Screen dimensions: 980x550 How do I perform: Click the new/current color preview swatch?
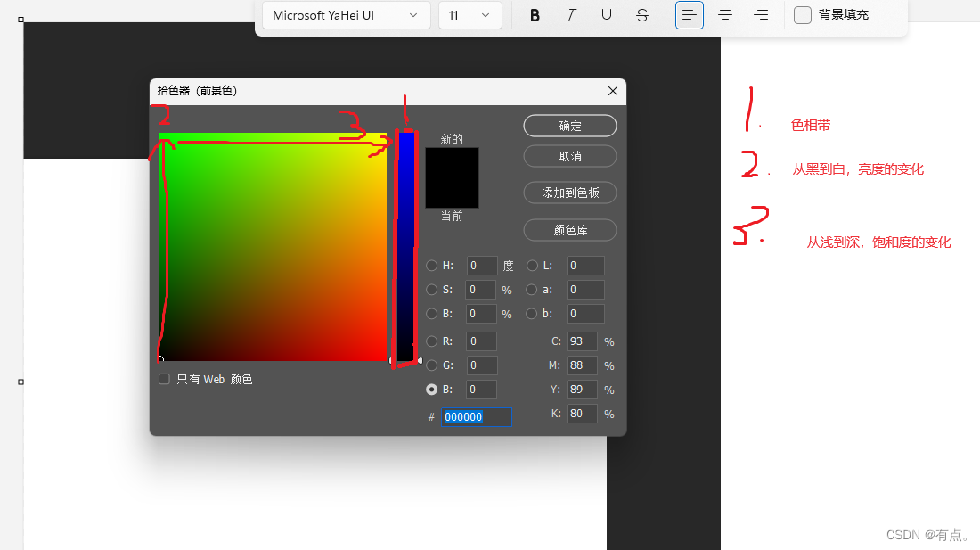[x=452, y=177]
